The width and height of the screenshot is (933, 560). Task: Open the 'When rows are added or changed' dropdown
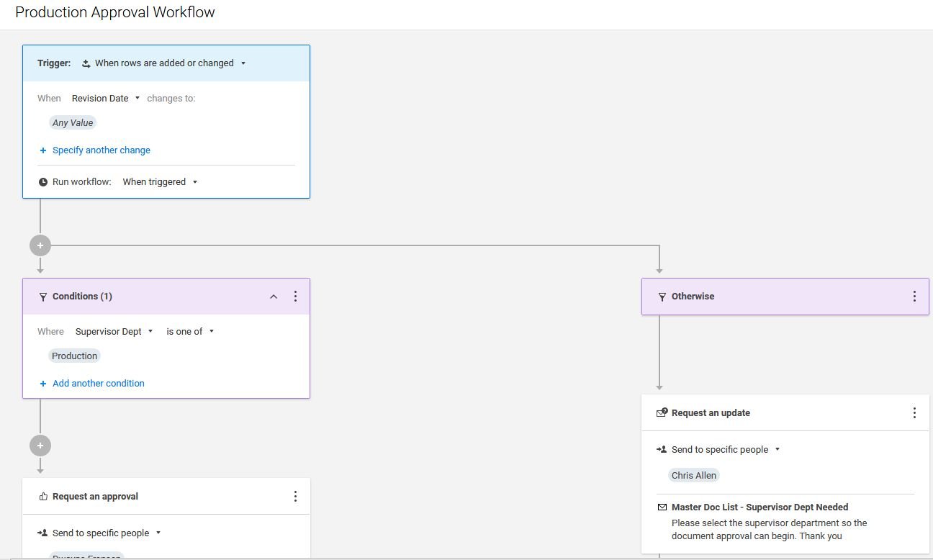click(171, 63)
